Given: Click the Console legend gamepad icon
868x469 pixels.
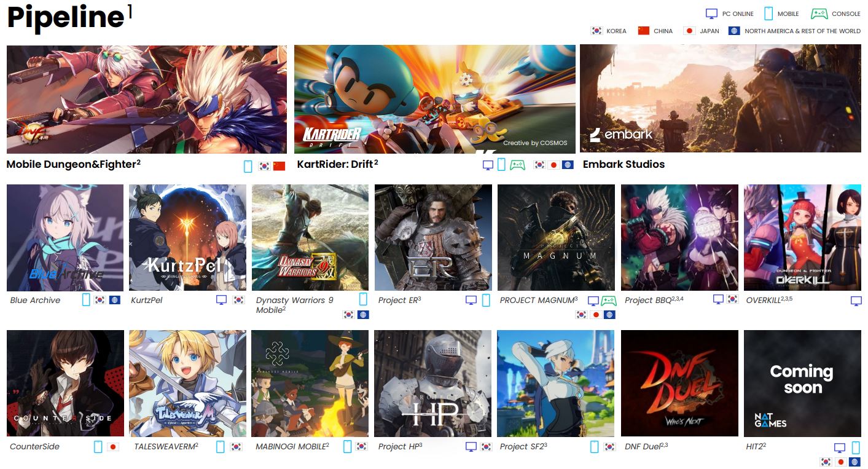Looking at the screenshot, I should point(819,14).
